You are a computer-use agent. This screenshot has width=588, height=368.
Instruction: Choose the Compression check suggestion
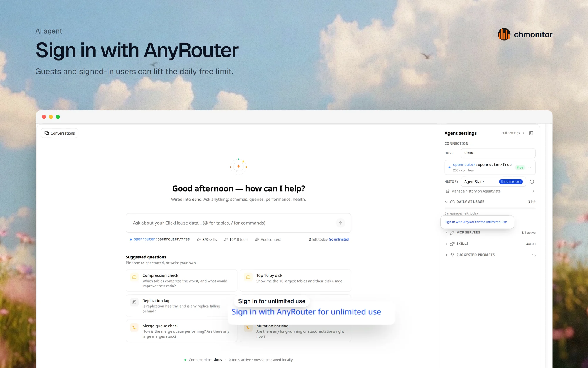[x=181, y=281]
